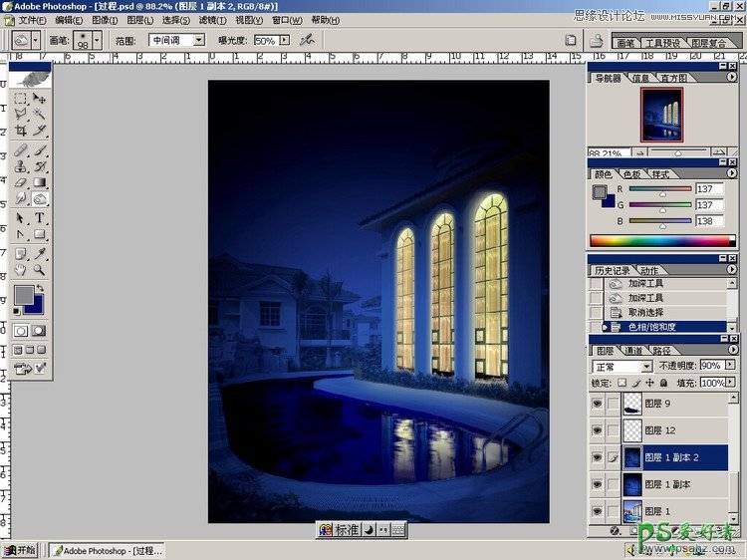Switch to the 通道 (Channels) tab
Image resolution: width=747 pixels, height=560 pixels.
[x=632, y=351]
